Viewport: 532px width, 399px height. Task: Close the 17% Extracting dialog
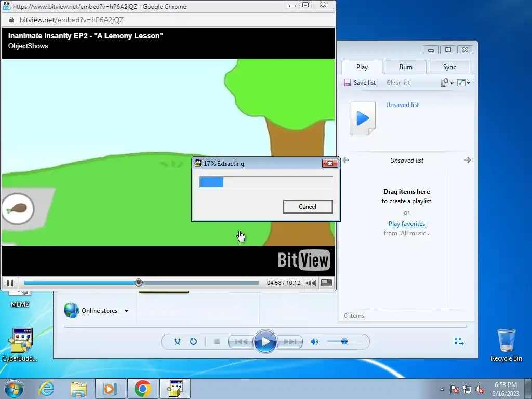click(x=330, y=164)
